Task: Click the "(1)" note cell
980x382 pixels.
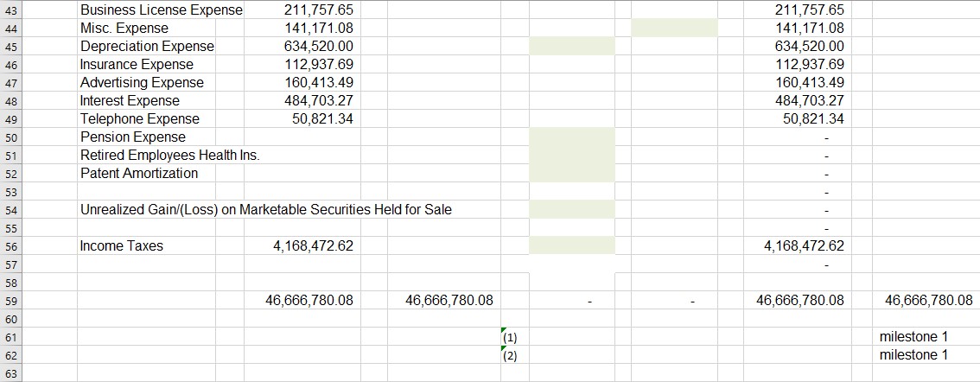Action: pyautogui.click(x=515, y=336)
